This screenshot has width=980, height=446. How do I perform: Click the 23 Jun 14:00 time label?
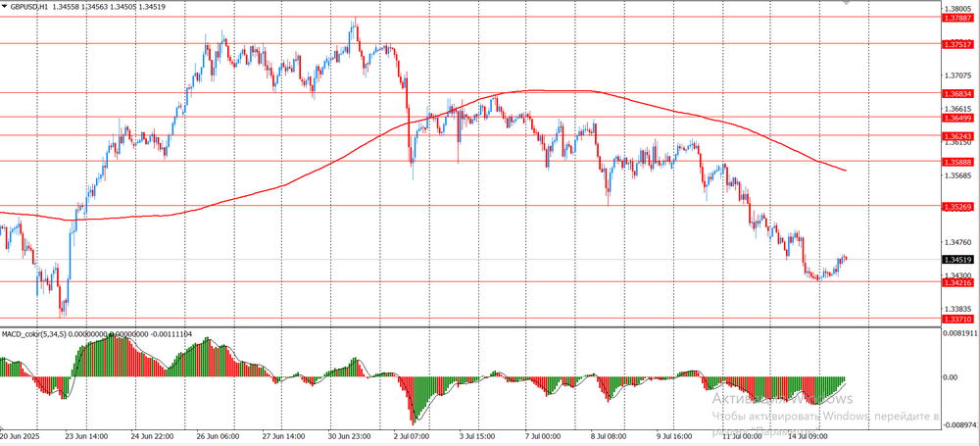tap(84, 436)
